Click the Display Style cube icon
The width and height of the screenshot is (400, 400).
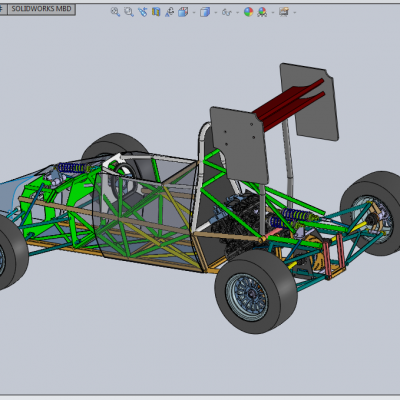205,13
